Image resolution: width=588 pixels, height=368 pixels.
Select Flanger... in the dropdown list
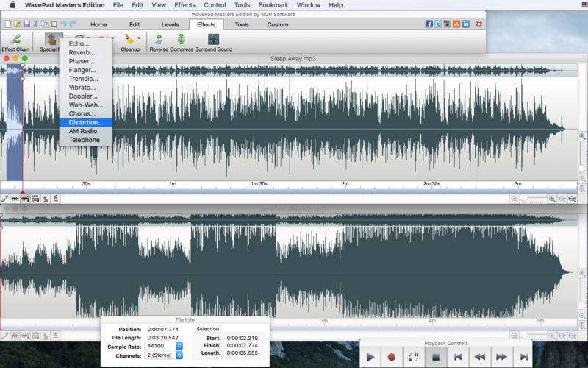(86, 70)
